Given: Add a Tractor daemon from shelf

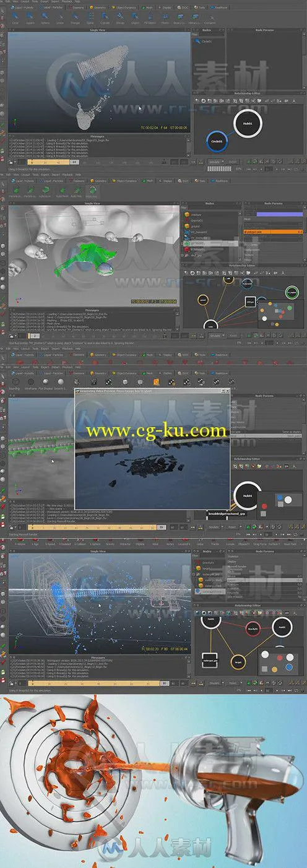Looking at the screenshot, I should coord(214,542).
